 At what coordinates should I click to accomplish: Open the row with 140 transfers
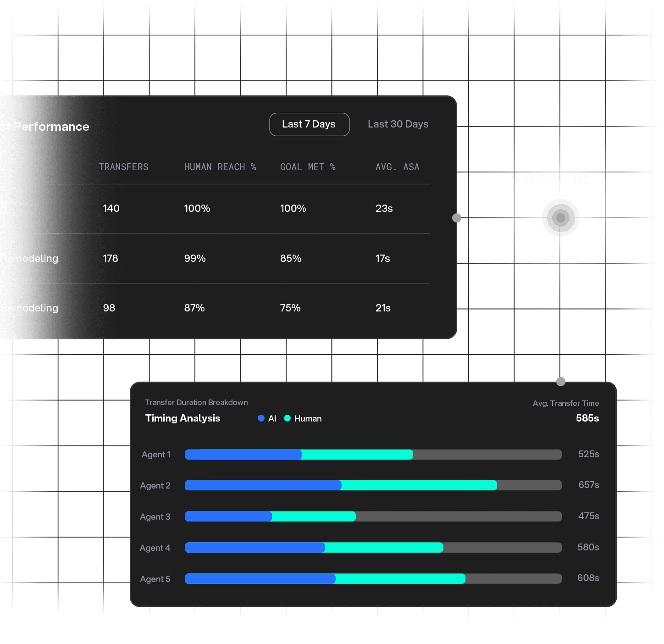pyautogui.click(x=111, y=208)
